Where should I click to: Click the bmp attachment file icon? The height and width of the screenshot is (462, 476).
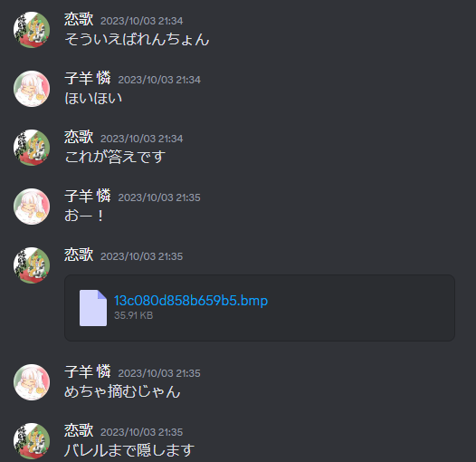(93, 308)
